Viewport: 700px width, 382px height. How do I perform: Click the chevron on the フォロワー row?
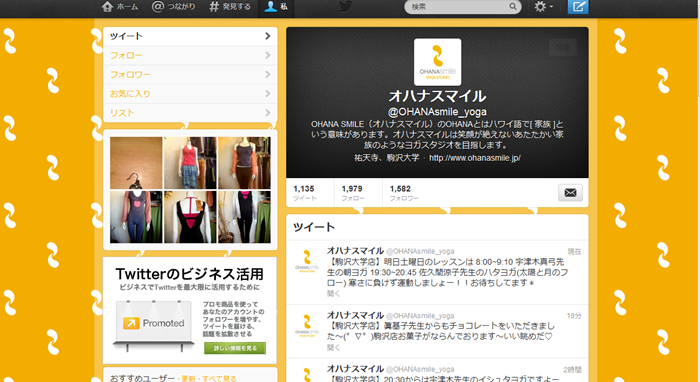point(267,75)
